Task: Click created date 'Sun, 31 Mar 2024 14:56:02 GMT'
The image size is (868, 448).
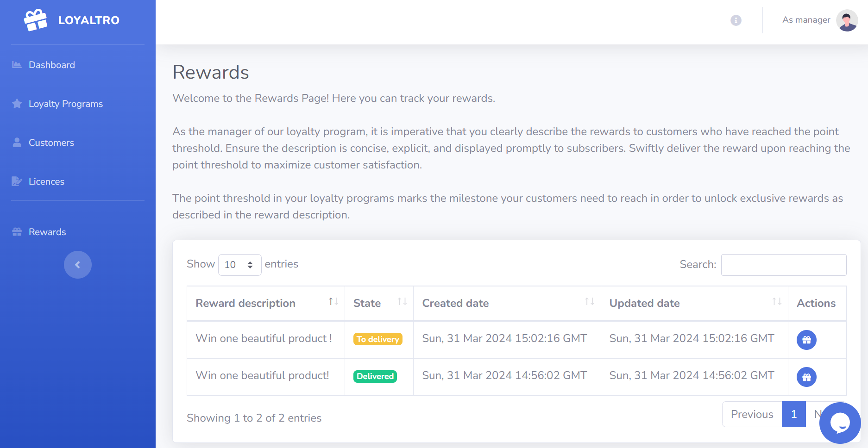Action: click(504, 375)
